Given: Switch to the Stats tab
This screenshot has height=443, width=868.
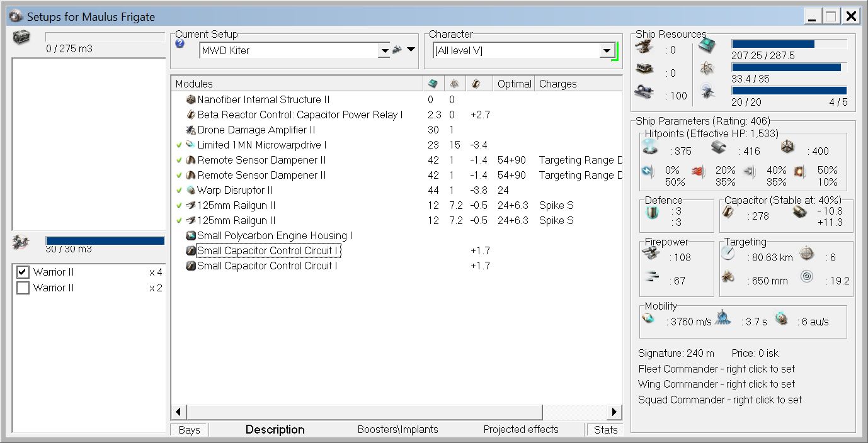Looking at the screenshot, I should point(605,430).
